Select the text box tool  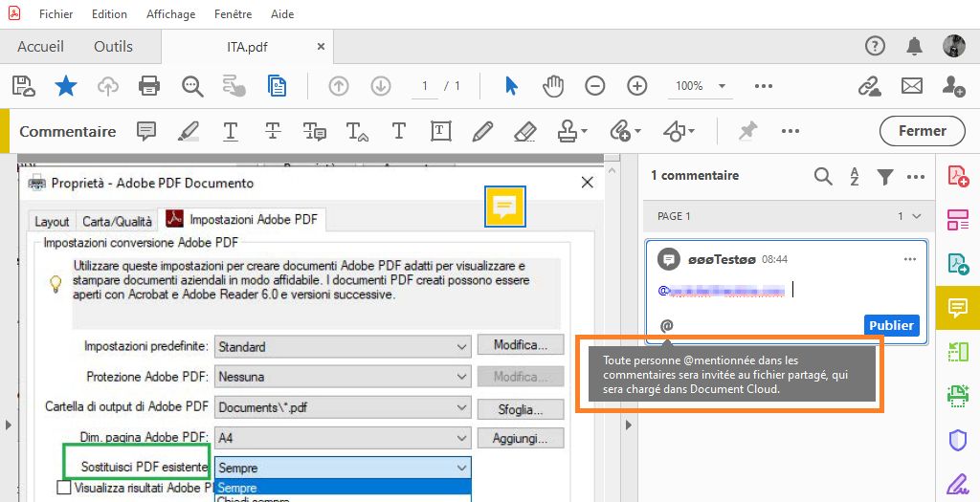[440, 131]
